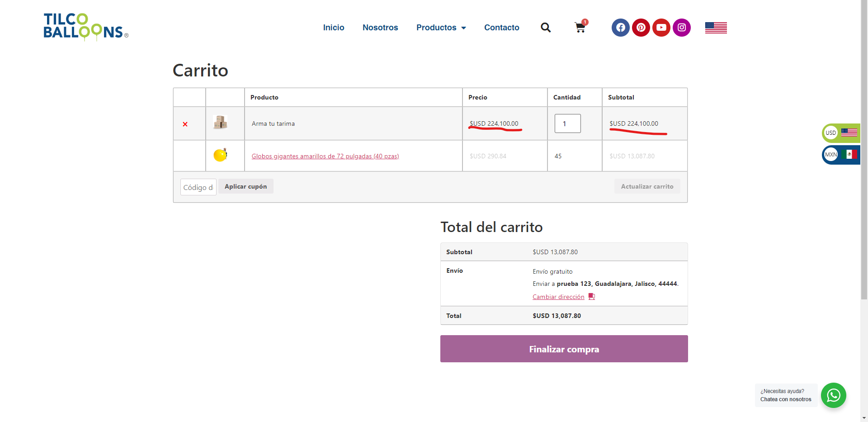Open the Nosotros menu item

click(x=380, y=28)
